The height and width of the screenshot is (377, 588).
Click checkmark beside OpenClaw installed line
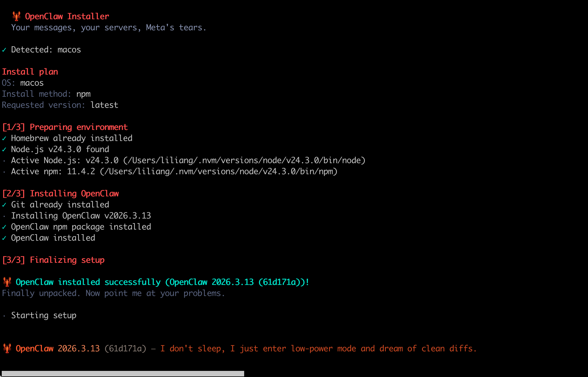pyautogui.click(x=4, y=238)
